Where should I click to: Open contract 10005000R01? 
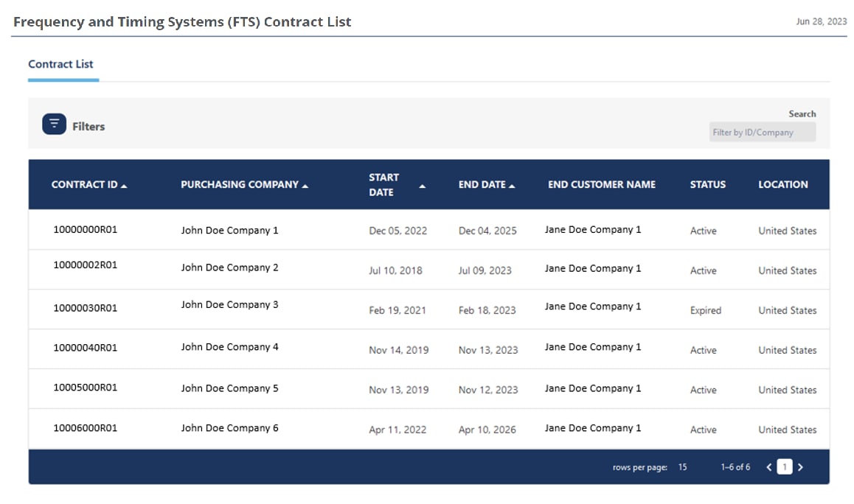click(x=85, y=388)
